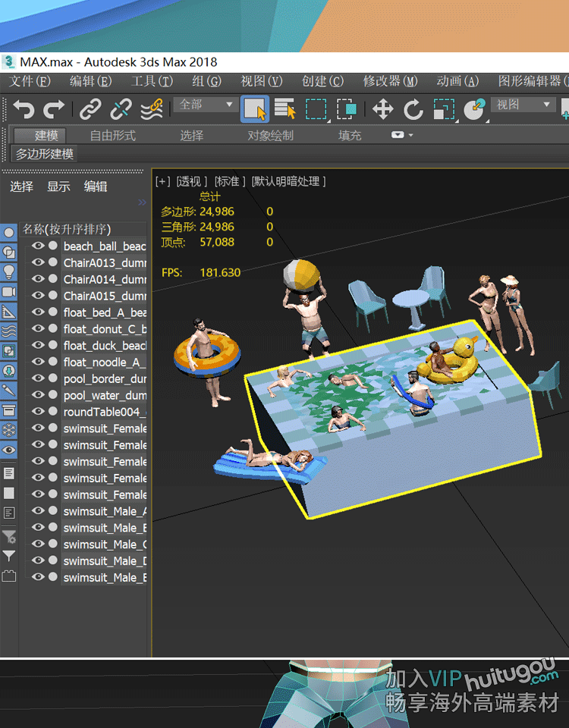
Task: Click the Bind to Space Warp icon
Action: point(152,109)
